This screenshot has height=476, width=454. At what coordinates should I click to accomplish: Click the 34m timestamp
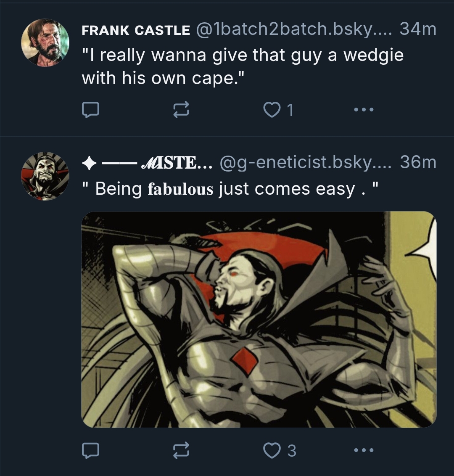(417, 29)
